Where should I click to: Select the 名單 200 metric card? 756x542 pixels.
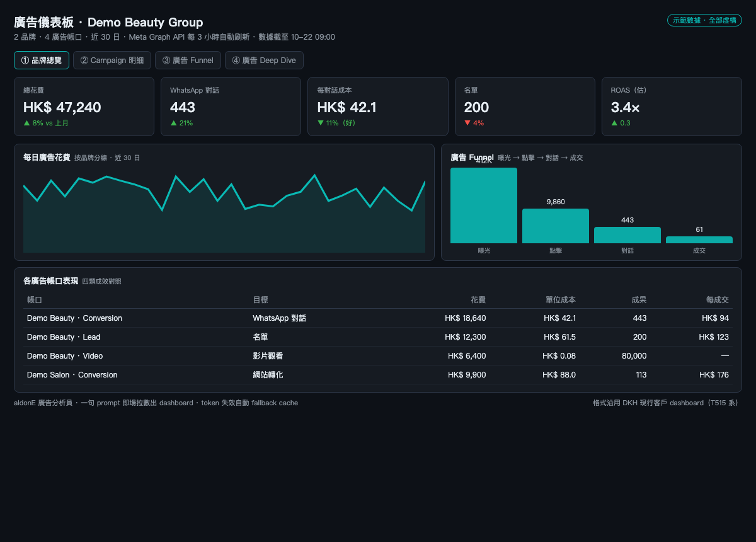coord(525,107)
